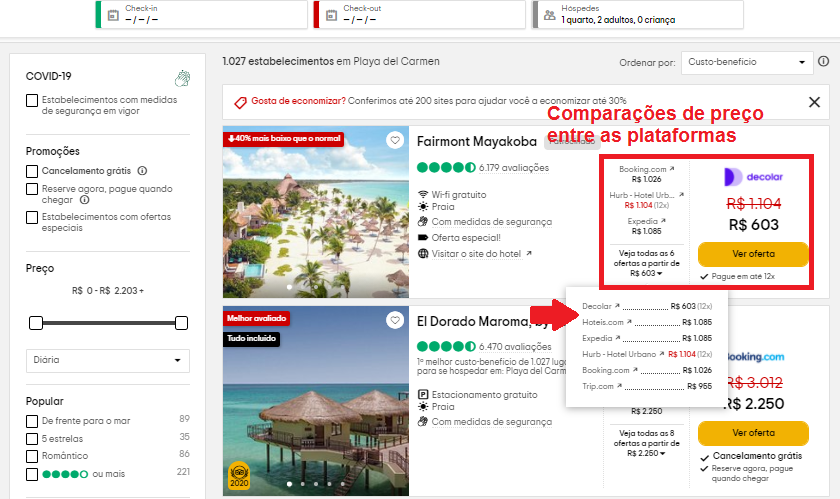This screenshot has width=840, height=499.
Task: Click the TripAdvisor 2020 award badge
Action: coord(239,475)
